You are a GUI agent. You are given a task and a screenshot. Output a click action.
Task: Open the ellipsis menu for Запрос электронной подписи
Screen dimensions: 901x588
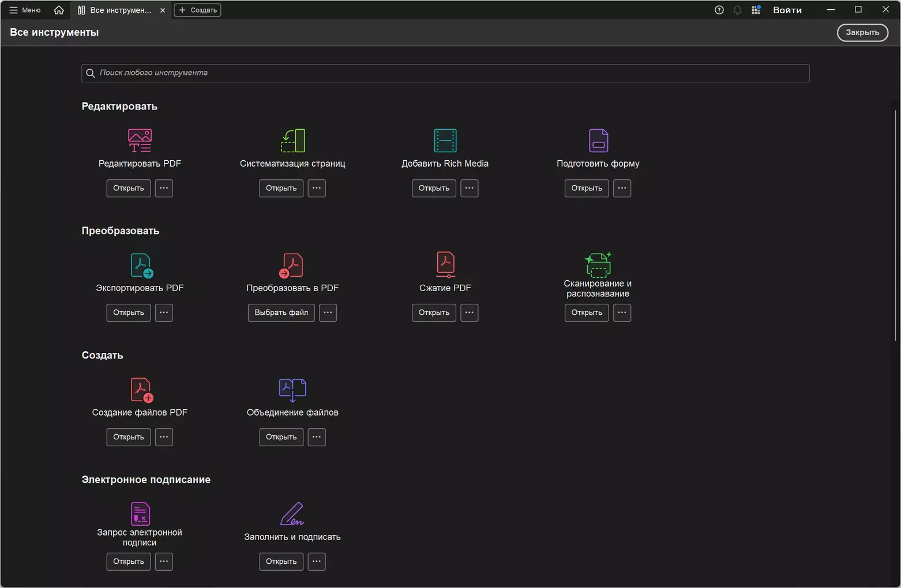tap(164, 561)
